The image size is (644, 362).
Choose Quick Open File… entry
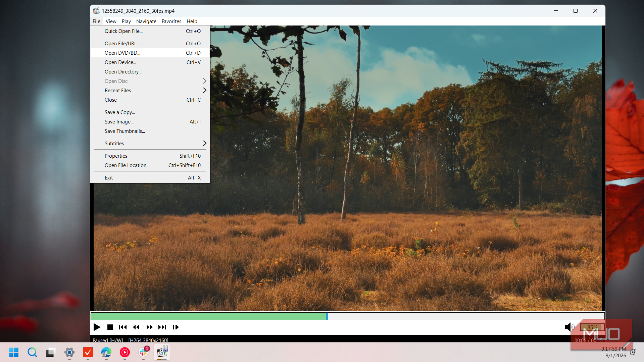(150, 31)
